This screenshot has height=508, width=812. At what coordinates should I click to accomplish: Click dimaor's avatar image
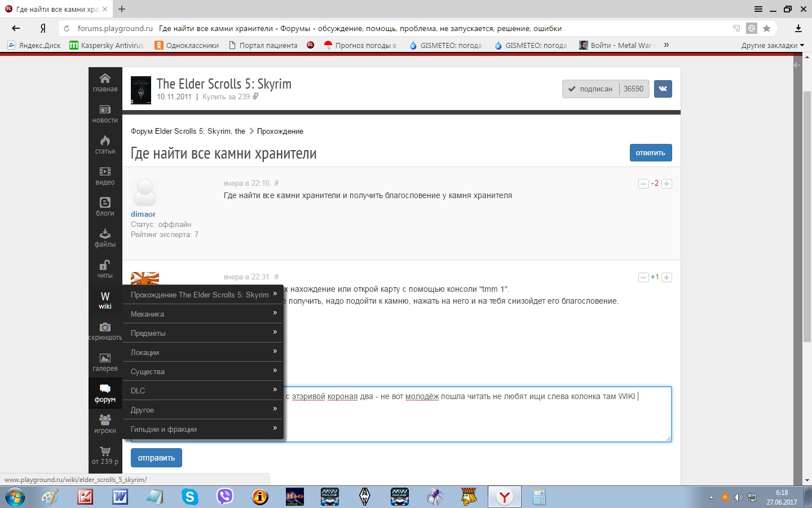[145, 192]
